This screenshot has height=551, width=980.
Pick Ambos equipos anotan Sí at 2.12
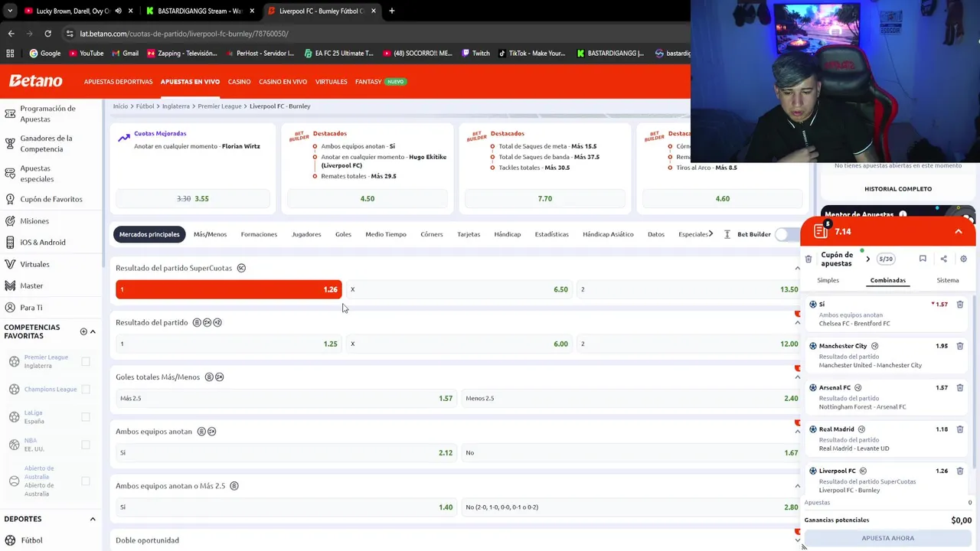(286, 452)
